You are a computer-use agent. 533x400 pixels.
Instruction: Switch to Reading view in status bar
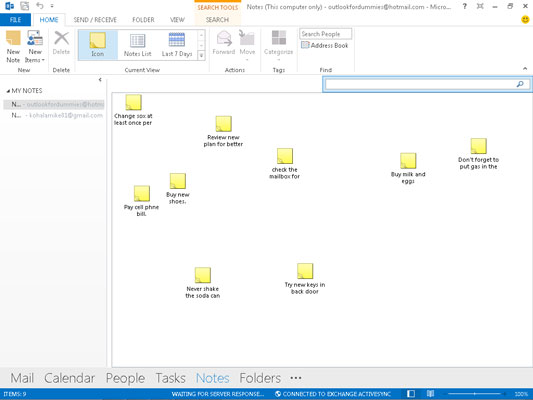(x=430, y=394)
